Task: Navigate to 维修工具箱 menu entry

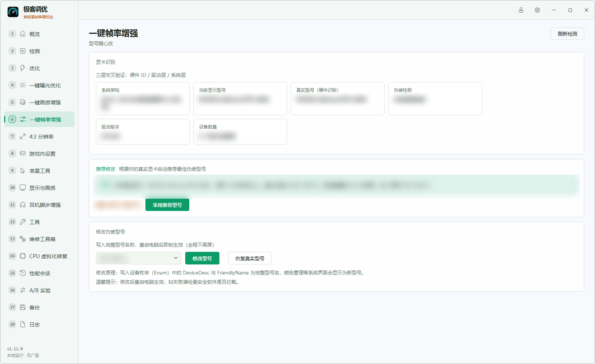Action: click(39, 239)
